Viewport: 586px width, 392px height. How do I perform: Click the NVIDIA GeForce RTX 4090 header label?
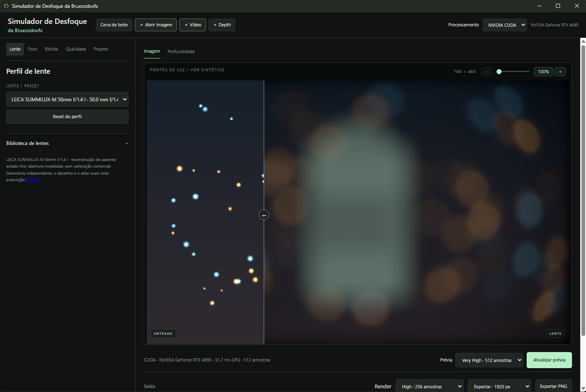(x=554, y=25)
